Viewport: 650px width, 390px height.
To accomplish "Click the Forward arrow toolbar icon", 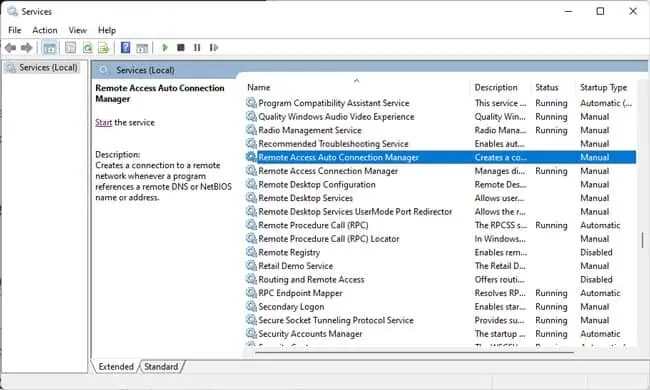I will coord(27,48).
